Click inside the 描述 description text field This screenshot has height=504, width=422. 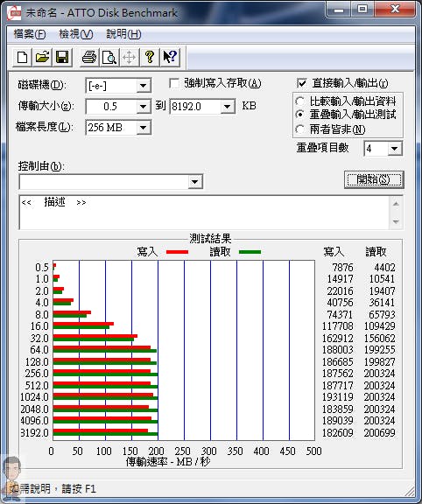pyautogui.click(x=204, y=212)
